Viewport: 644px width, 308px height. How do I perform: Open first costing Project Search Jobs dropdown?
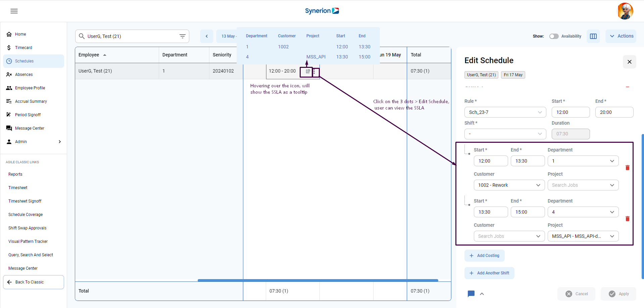pyautogui.click(x=583, y=185)
